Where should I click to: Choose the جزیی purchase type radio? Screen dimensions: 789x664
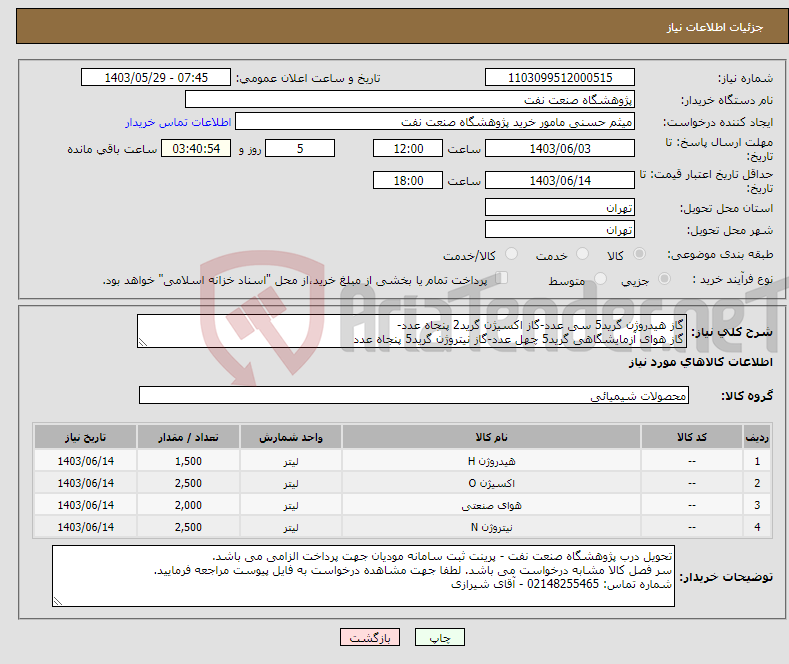pos(664,279)
